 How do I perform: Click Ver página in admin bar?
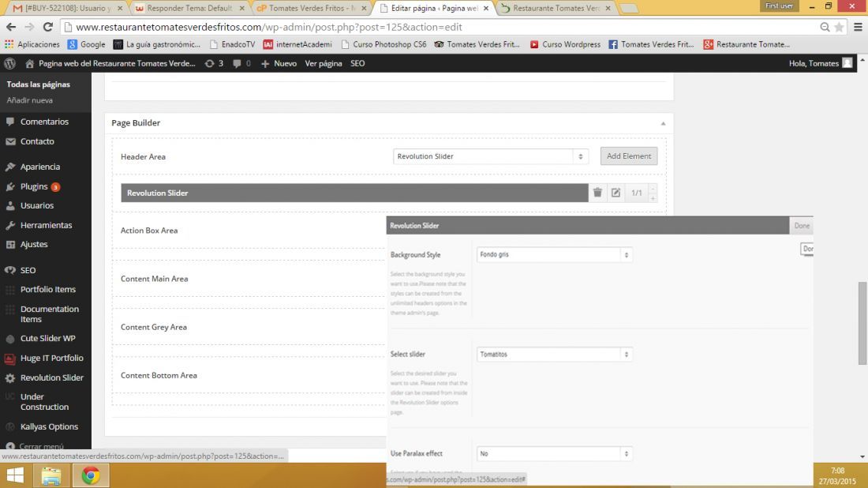[x=324, y=63]
